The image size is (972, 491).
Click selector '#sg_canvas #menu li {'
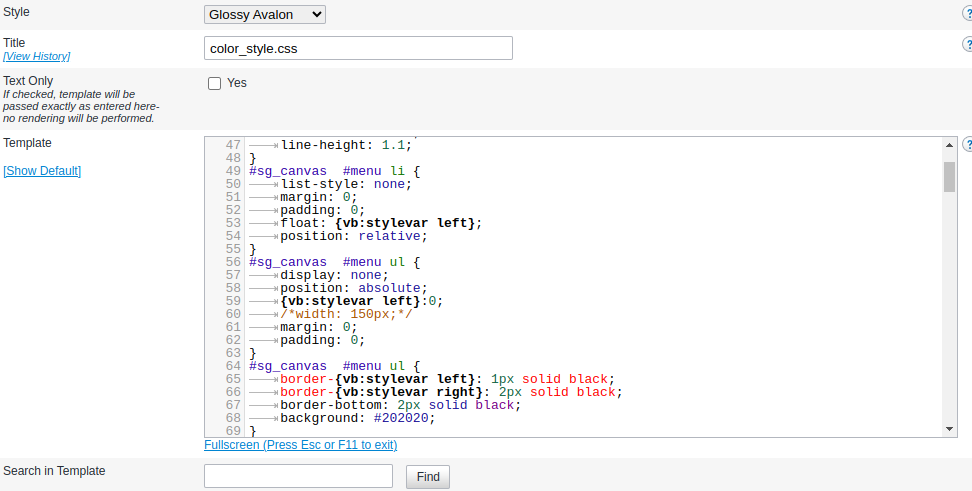pyautogui.click(x=335, y=171)
